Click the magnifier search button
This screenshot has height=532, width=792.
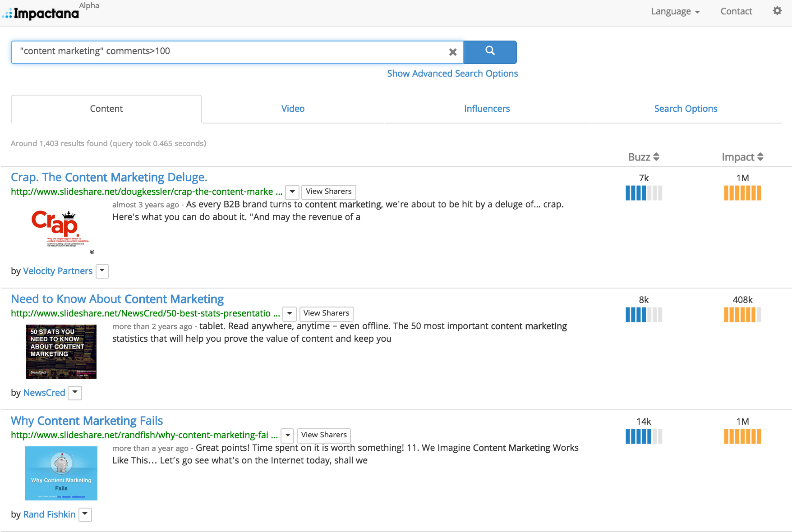(490, 52)
